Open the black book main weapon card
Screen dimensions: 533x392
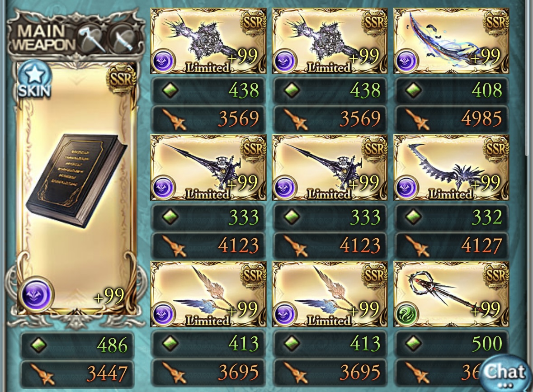[x=77, y=189]
